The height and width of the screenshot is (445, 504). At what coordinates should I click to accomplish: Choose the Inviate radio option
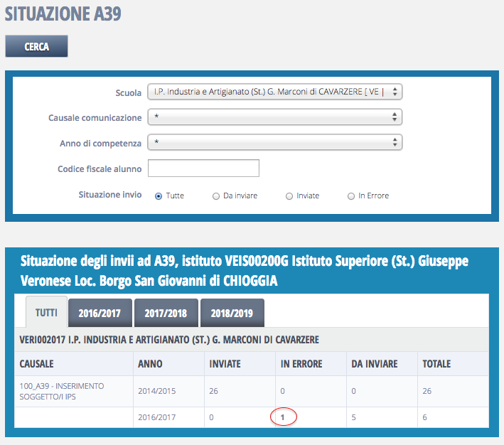point(289,196)
